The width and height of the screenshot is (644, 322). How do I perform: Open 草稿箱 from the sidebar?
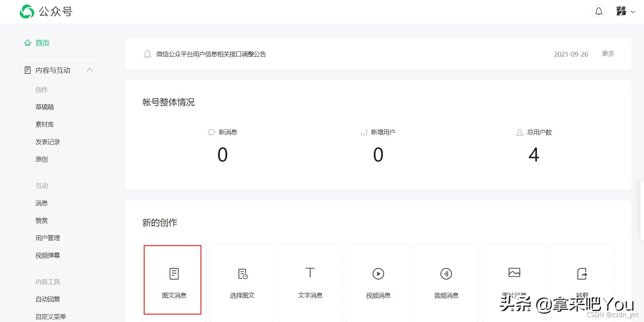click(45, 107)
